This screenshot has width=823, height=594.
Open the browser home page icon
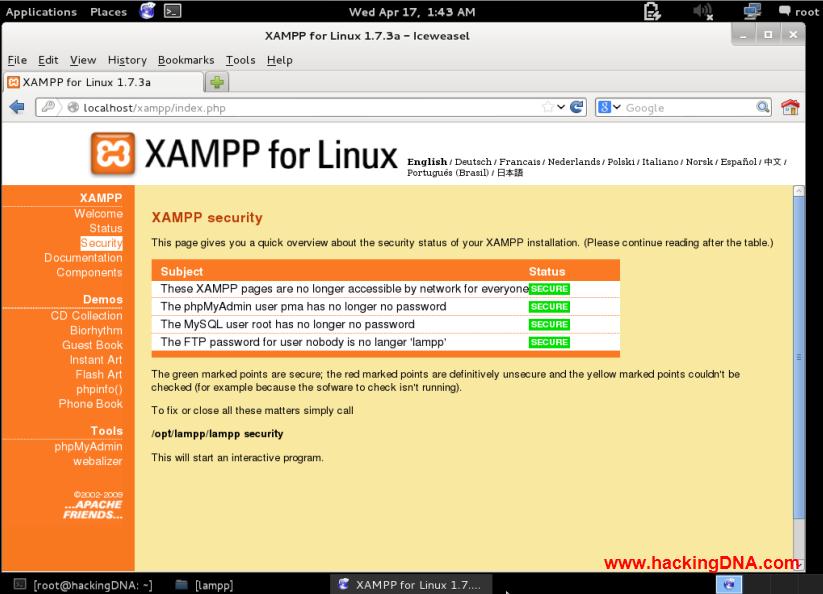[x=789, y=107]
